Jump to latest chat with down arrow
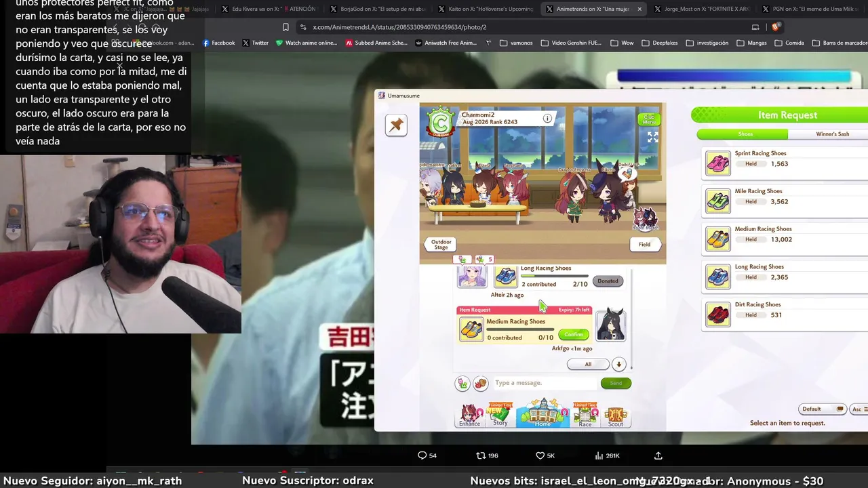 pyautogui.click(x=618, y=365)
